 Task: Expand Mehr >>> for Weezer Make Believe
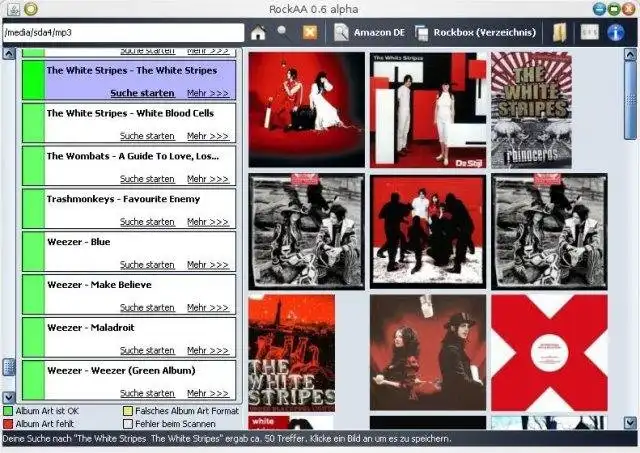click(208, 307)
